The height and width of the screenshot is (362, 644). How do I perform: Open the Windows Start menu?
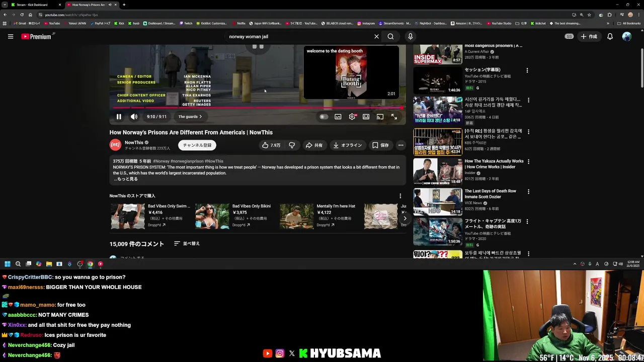8,264
